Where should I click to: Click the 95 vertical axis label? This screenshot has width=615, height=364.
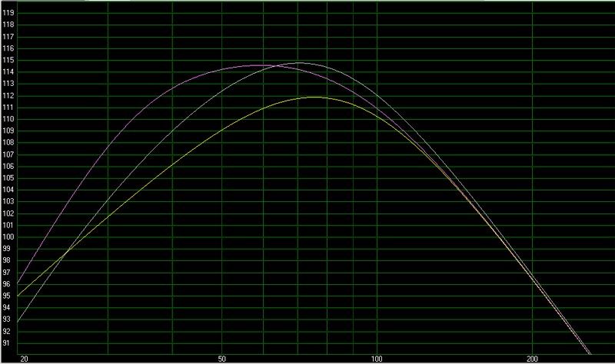click(7, 296)
